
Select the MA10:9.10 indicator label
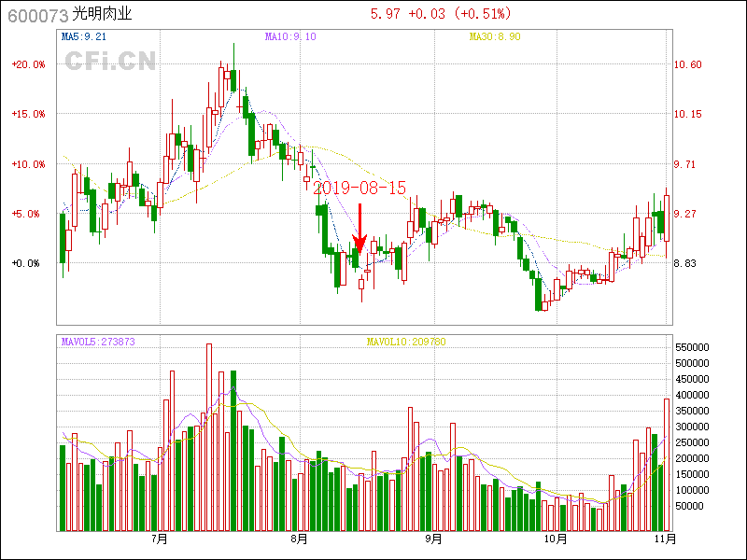point(290,36)
